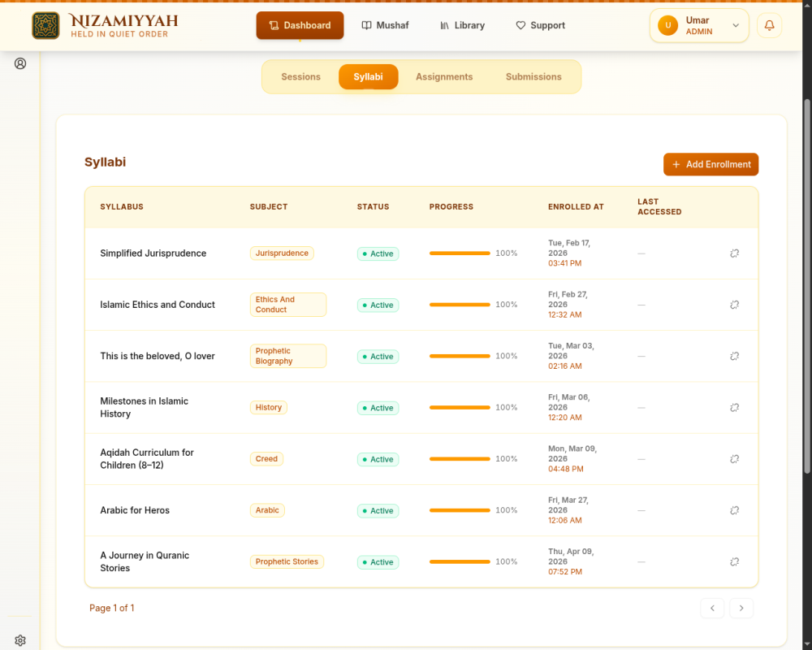The width and height of the screenshot is (812, 650).
Task: Click sync icon for Simplified Jurisprudence row
Action: pyautogui.click(x=734, y=253)
